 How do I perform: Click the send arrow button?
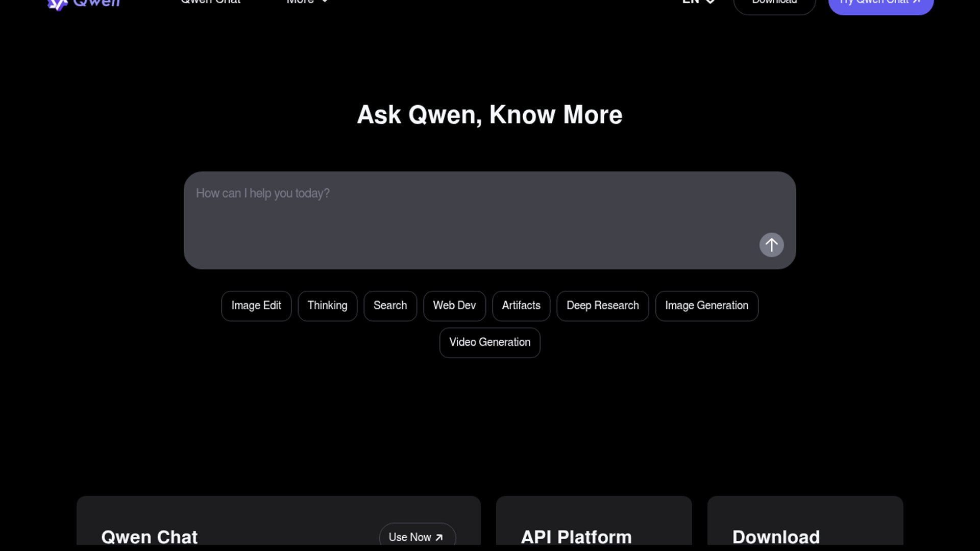[771, 245]
